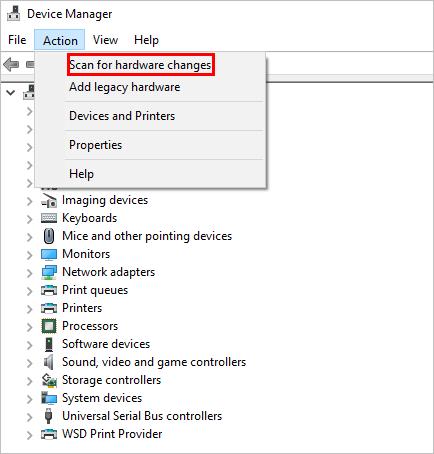434x454 pixels.
Task: Click the Processors chip icon
Action: click(x=49, y=326)
